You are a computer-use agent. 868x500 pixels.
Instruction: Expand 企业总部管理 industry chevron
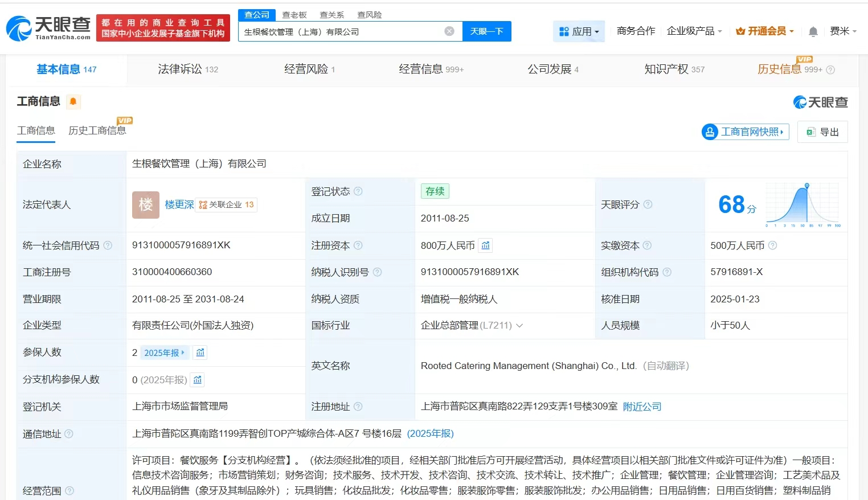click(x=519, y=326)
